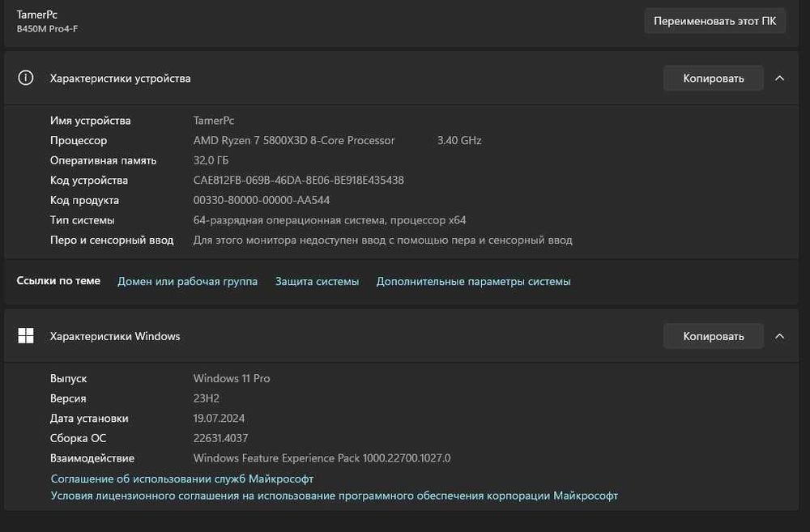Click the TamerPc title at top

pos(36,15)
